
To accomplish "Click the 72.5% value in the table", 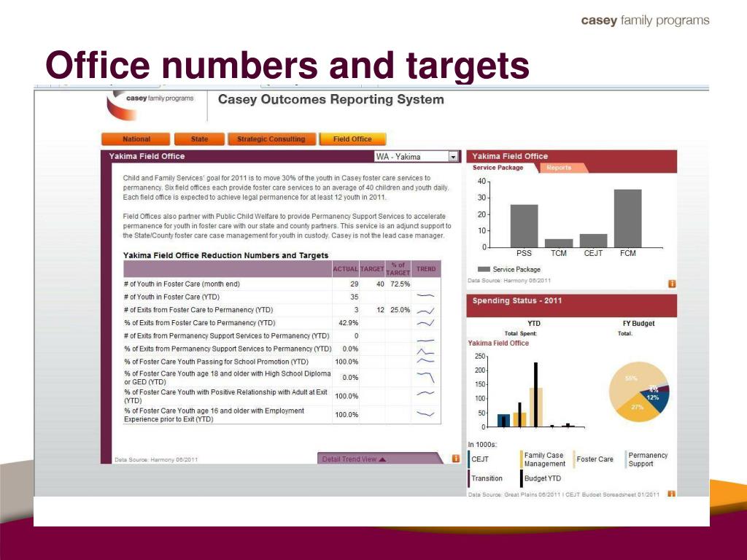I will coord(400,284).
